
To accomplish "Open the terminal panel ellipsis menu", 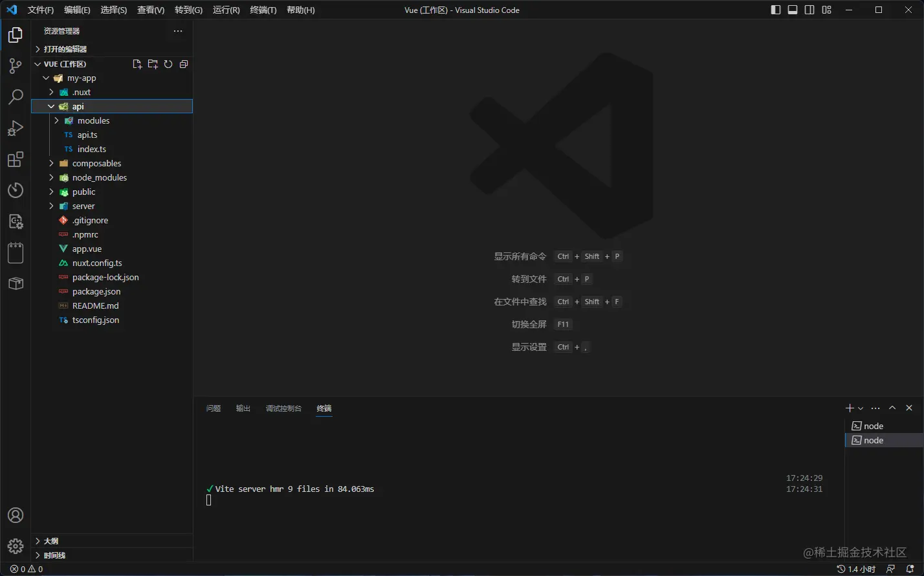I will tap(875, 408).
